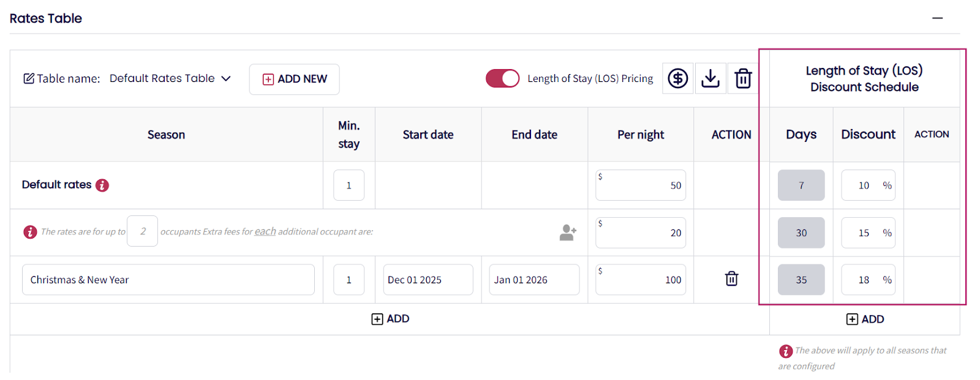Viewport: 980px width, 380px height.
Task: Click ADD below the seasons list
Action: click(x=390, y=319)
